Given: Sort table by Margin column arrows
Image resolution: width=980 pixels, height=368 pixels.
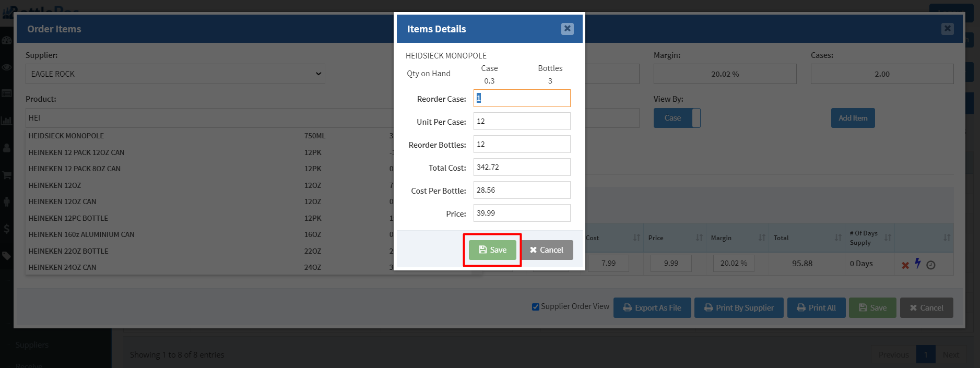Looking at the screenshot, I should point(762,238).
